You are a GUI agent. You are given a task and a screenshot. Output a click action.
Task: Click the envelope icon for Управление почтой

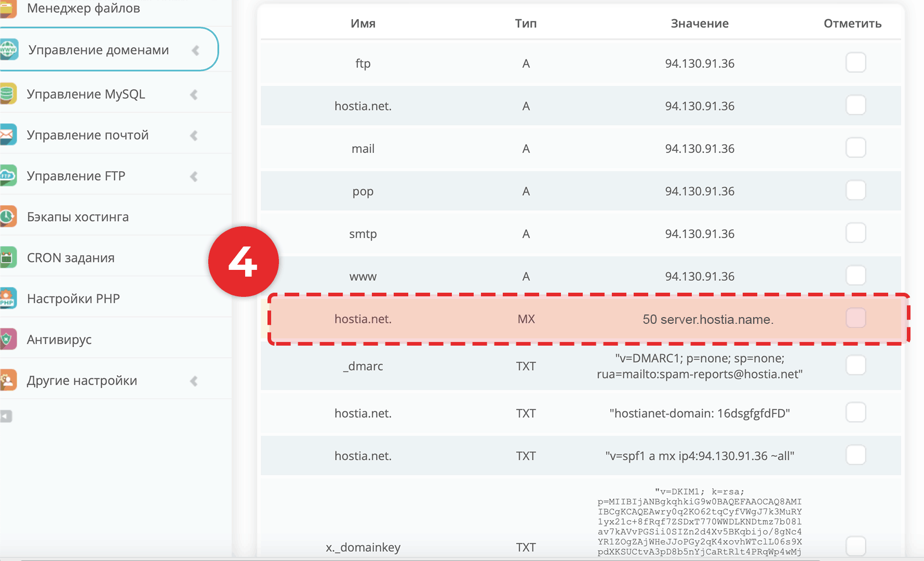pyautogui.click(x=7, y=135)
